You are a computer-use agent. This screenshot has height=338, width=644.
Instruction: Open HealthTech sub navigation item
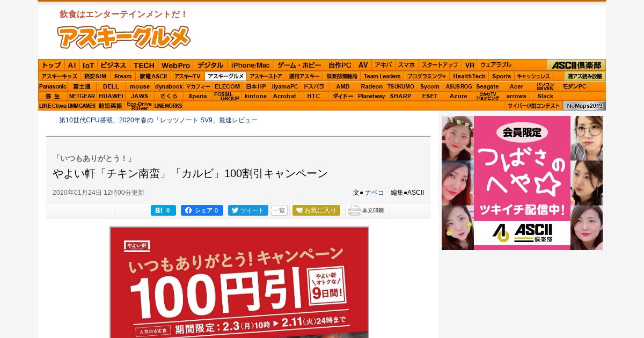[469, 76]
